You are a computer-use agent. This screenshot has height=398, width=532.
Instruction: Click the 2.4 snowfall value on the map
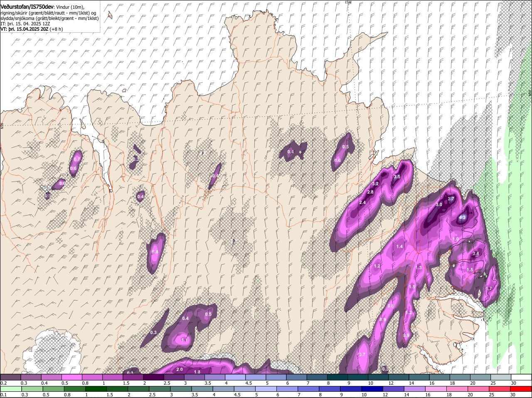(362, 202)
